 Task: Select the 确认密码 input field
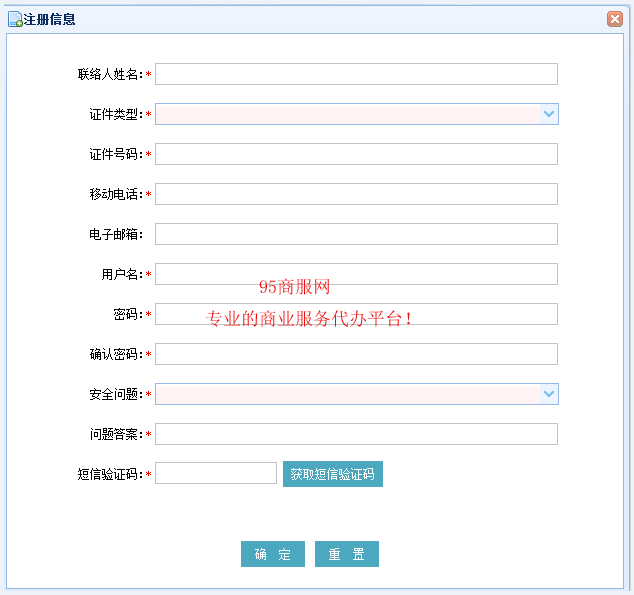(x=356, y=354)
